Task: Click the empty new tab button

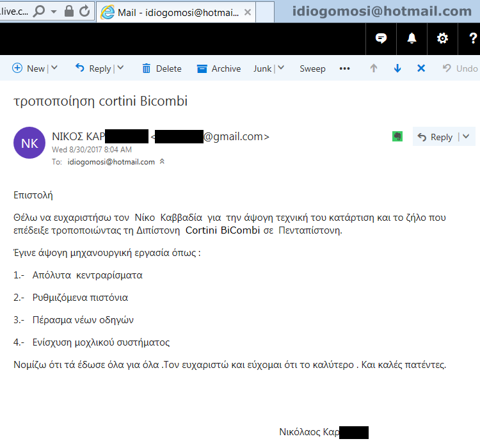Action: (265, 12)
